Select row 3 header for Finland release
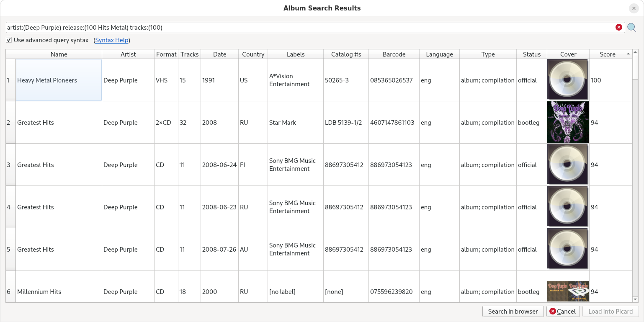644x322 pixels. point(10,165)
